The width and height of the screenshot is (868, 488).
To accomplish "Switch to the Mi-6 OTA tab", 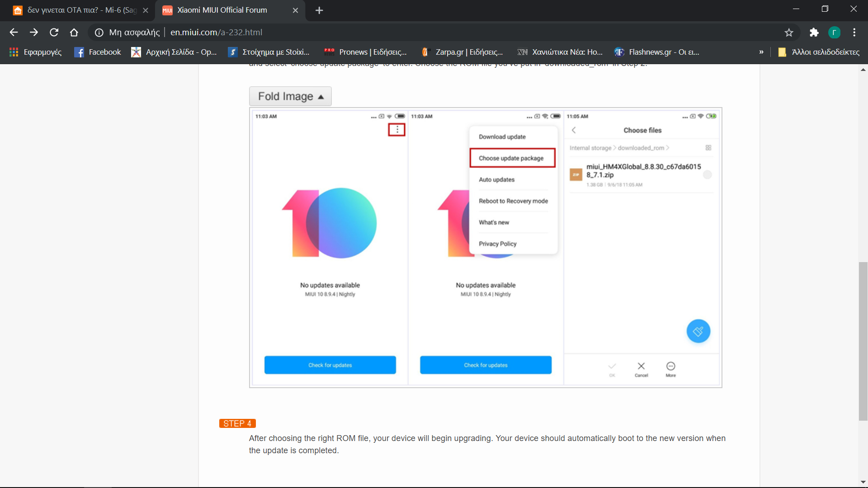I will [77, 10].
